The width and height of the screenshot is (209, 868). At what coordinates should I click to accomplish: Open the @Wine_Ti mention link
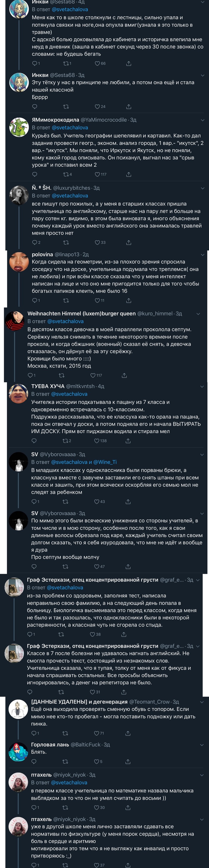pyautogui.click(x=105, y=462)
